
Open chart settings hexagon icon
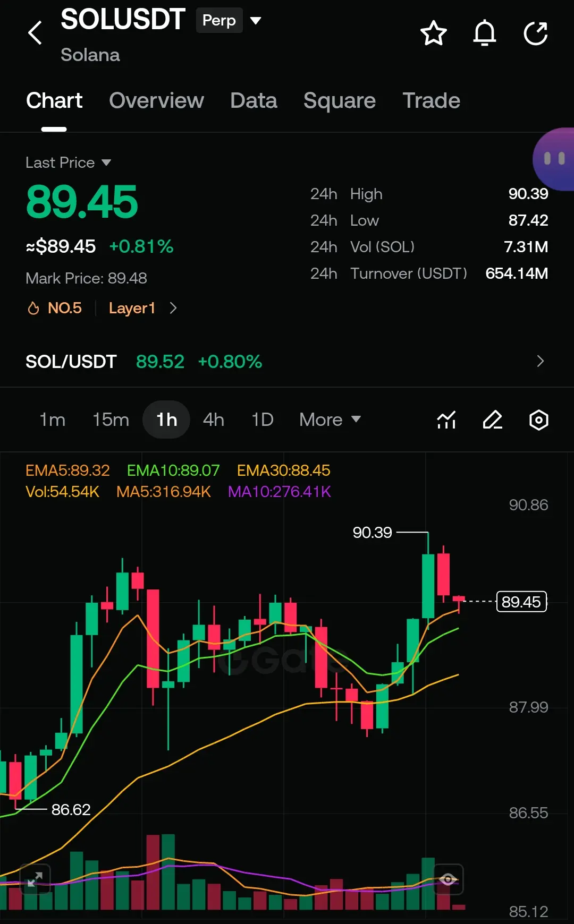539,420
